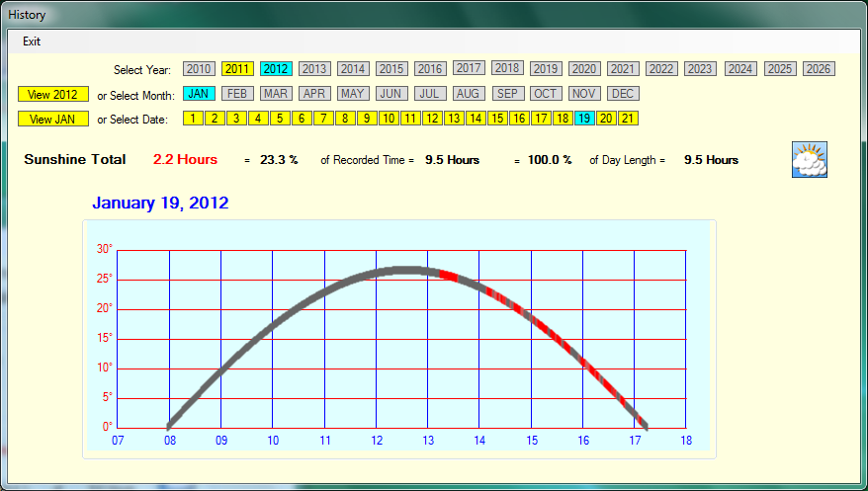Click the View 2012 button
Screen dimensions: 868x491
click(x=53, y=94)
